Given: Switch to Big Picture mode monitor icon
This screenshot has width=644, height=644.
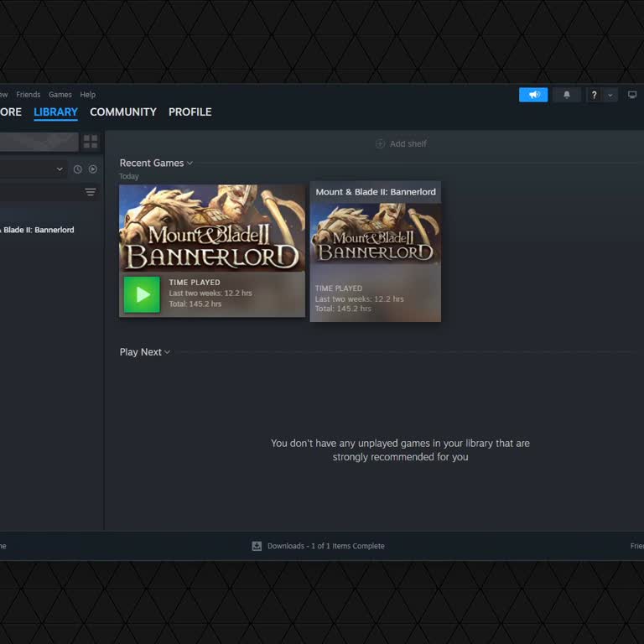Looking at the screenshot, I should pos(632,95).
